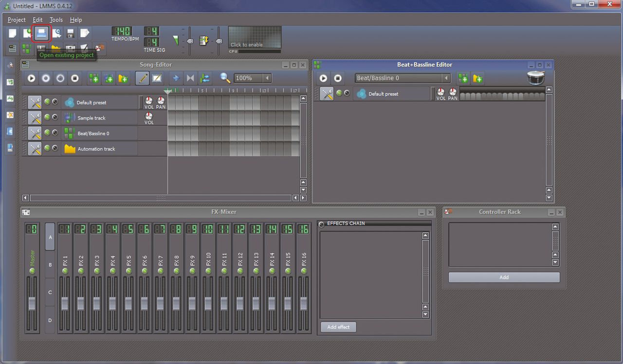Toggle the EFFECTS CHAIN enable LED
Image resolution: width=623 pixels, height=364 pixels.
[321, 224]
